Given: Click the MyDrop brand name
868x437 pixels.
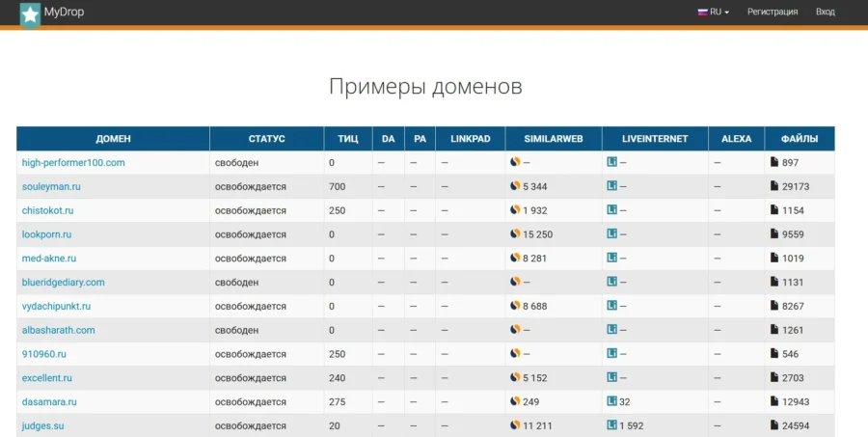Looking at the screenshot, I should (x=65, y=13).
